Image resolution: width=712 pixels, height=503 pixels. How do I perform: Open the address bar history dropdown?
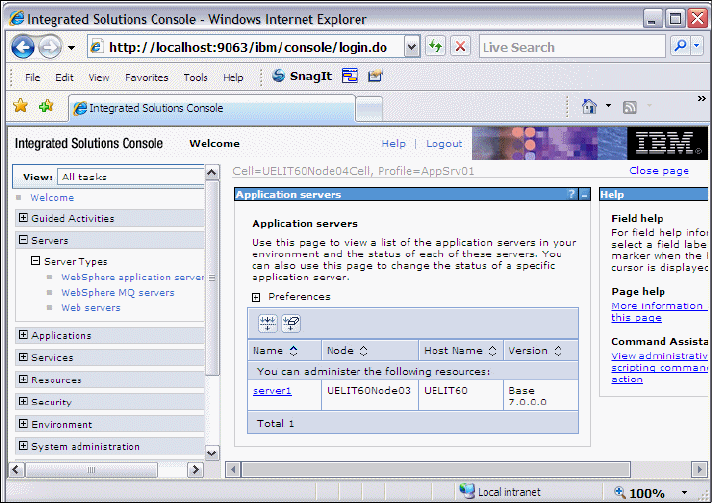tap(411, 47)
